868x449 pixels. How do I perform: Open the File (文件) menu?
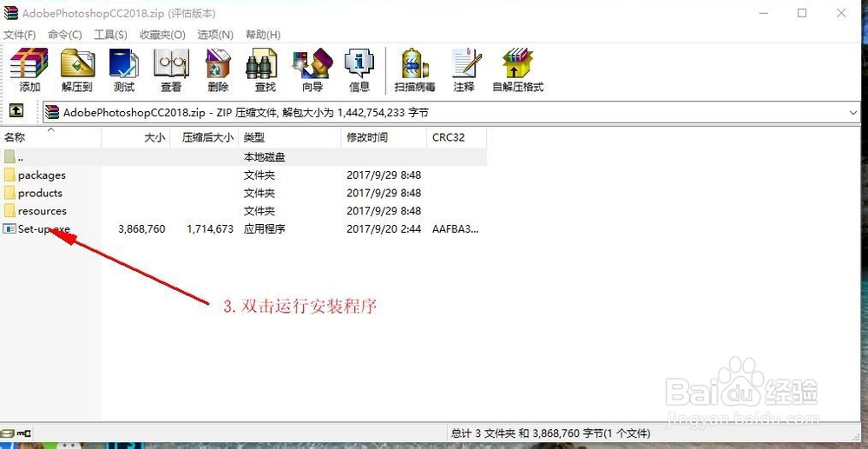click(20, 35)
